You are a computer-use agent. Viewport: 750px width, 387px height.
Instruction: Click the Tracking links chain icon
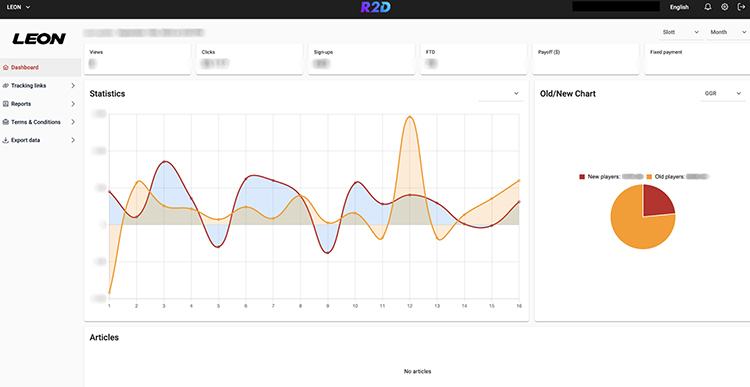6,86
